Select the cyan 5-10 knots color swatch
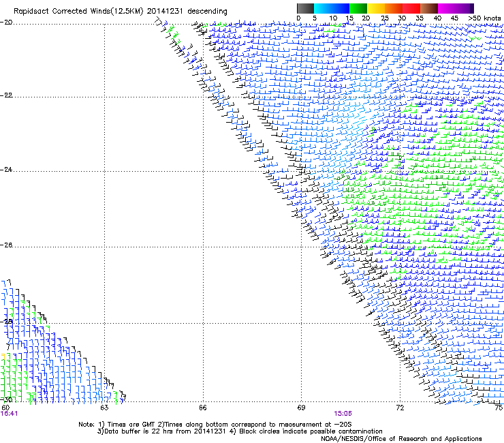 coord(323,8)
